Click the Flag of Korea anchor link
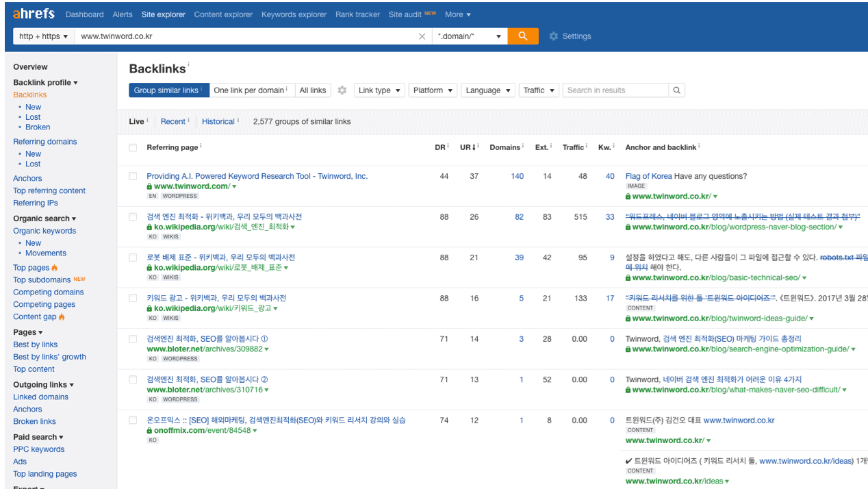The width and height of the screenshot is (868, 489). pyautogui.click(x=648, y=176)
